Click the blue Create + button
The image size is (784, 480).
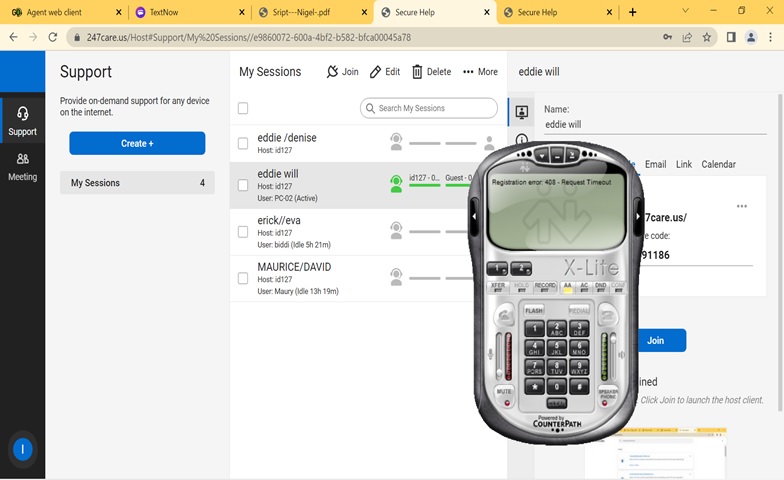coord(137,143)
